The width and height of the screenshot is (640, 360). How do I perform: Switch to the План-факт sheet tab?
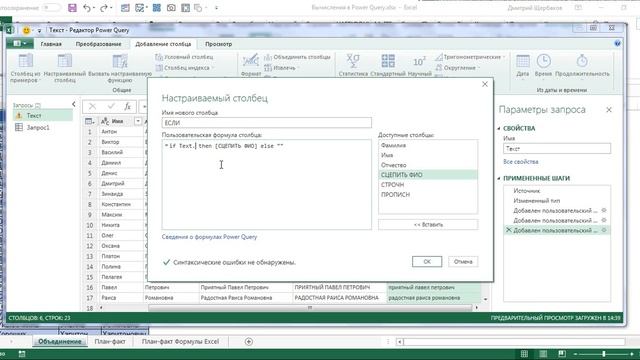(110, 342)
